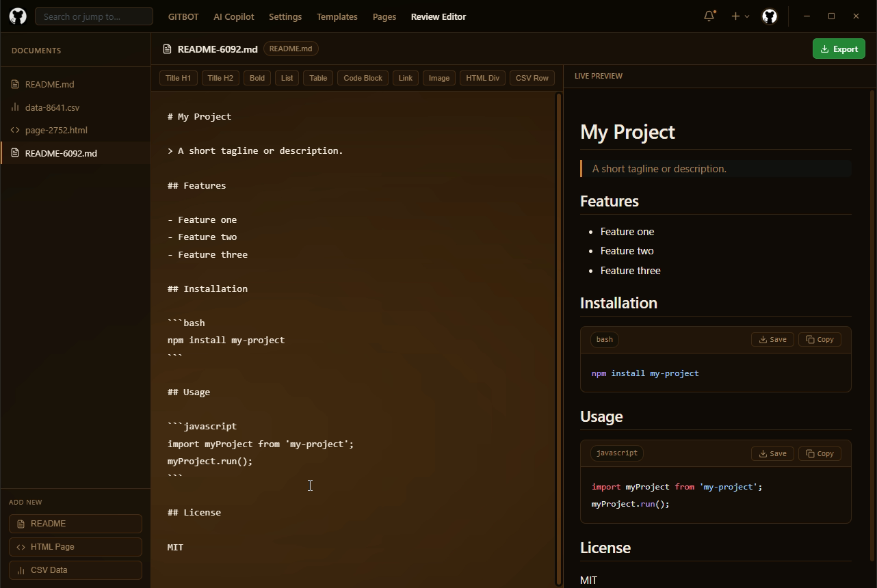The height and width of the screenshot is (588, 877).
Task: Copy the bash code block
Action: [x=820, y=340]
